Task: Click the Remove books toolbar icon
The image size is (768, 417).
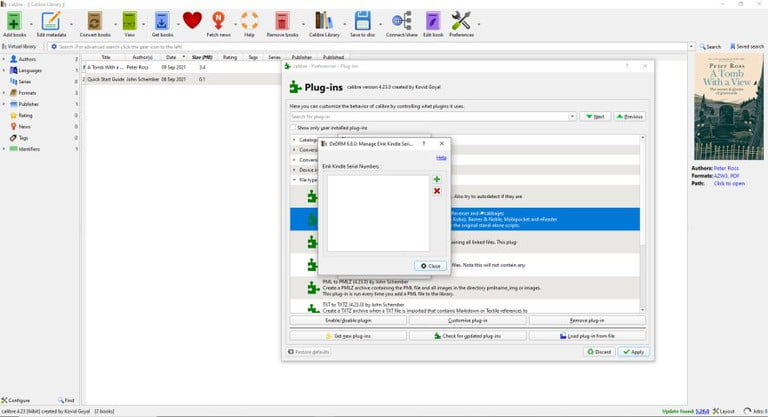Action: (283, 20)
